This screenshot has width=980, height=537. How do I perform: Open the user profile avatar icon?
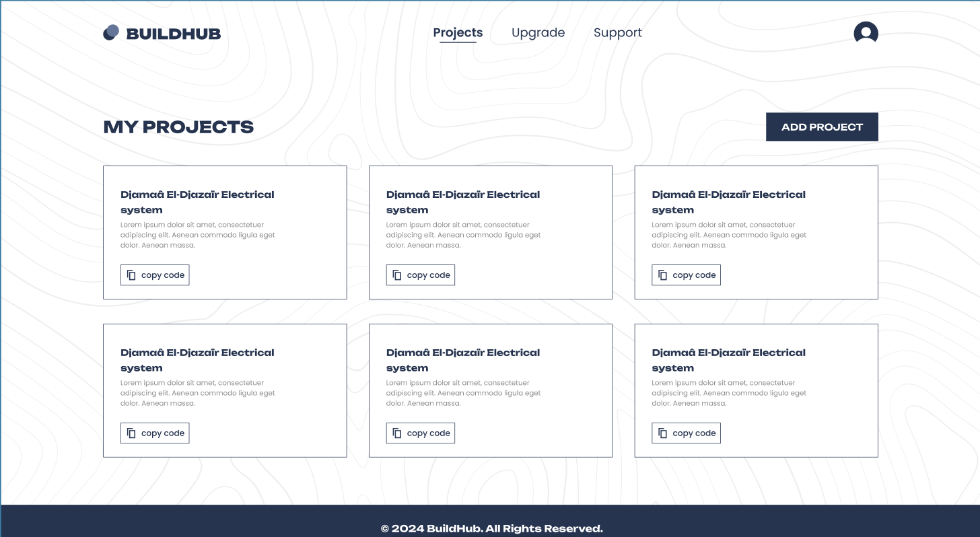pos(866,33)
